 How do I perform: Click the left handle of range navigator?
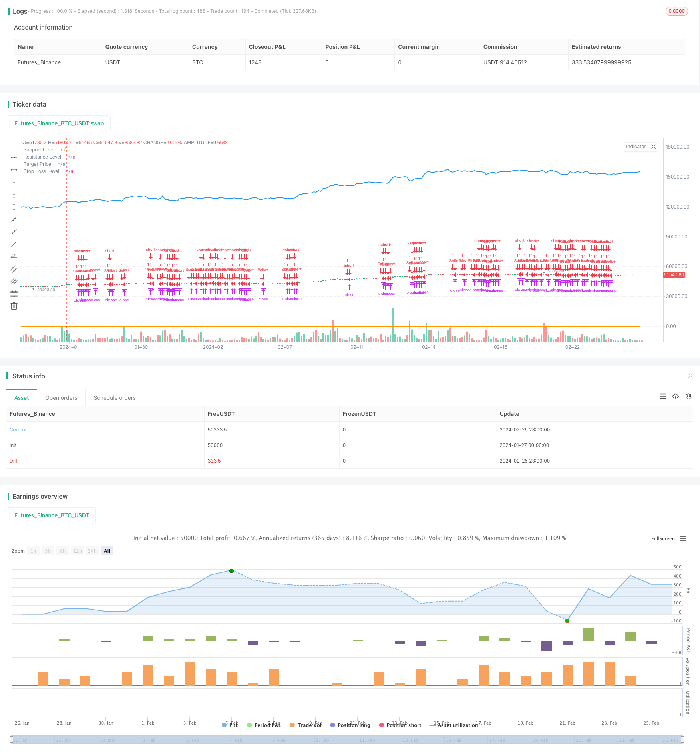[12, 739]
